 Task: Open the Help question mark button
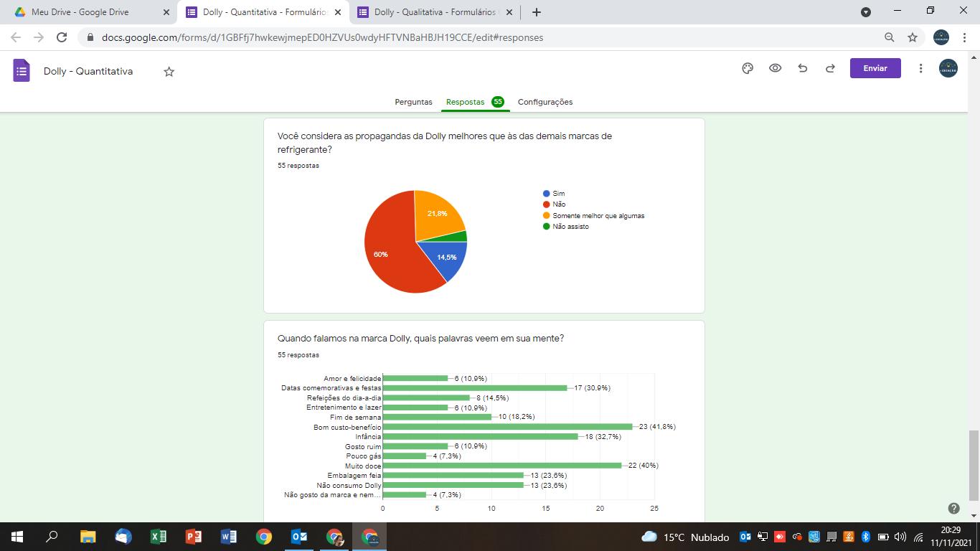(x=953, y=508)
